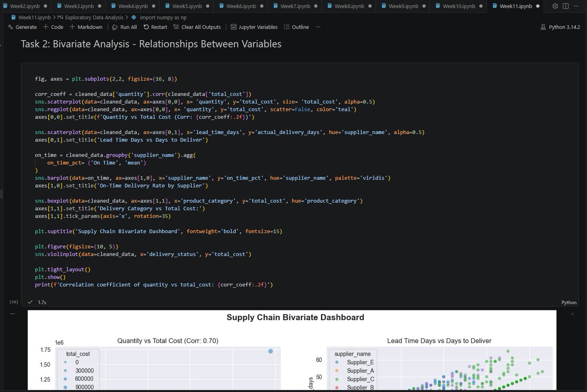Click unsaved dot on Week2.ipynb tab

click(x=45, y=6)
